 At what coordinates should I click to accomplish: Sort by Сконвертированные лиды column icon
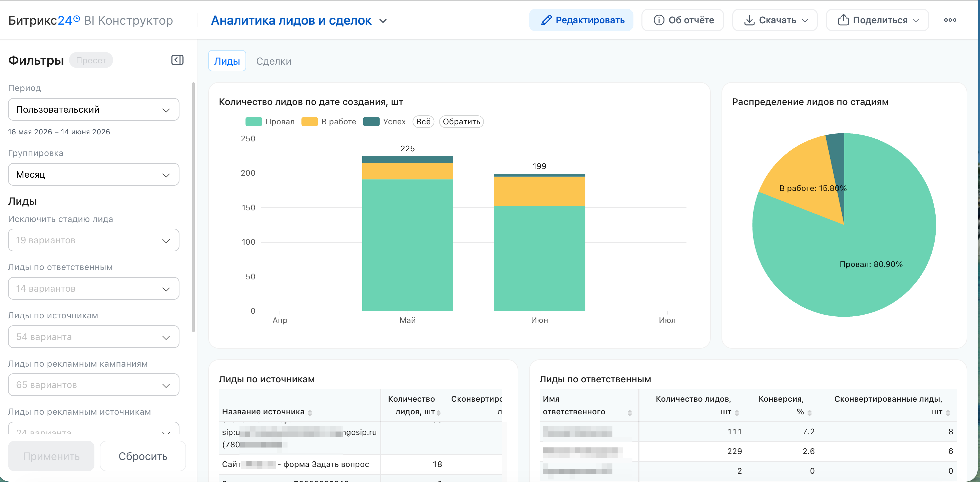(x=948, y=412)
